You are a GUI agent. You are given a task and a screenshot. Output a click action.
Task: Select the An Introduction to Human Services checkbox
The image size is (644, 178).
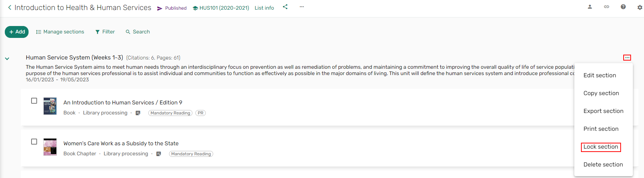point(34,101)
